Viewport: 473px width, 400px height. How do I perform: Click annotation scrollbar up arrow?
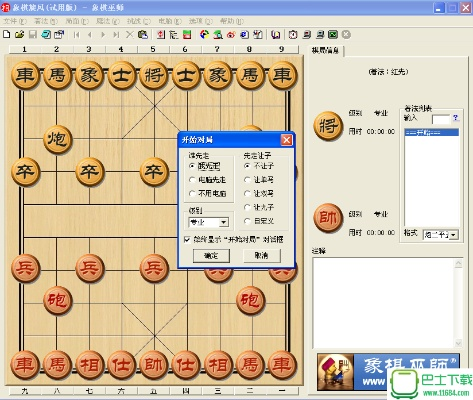[458, 263]
